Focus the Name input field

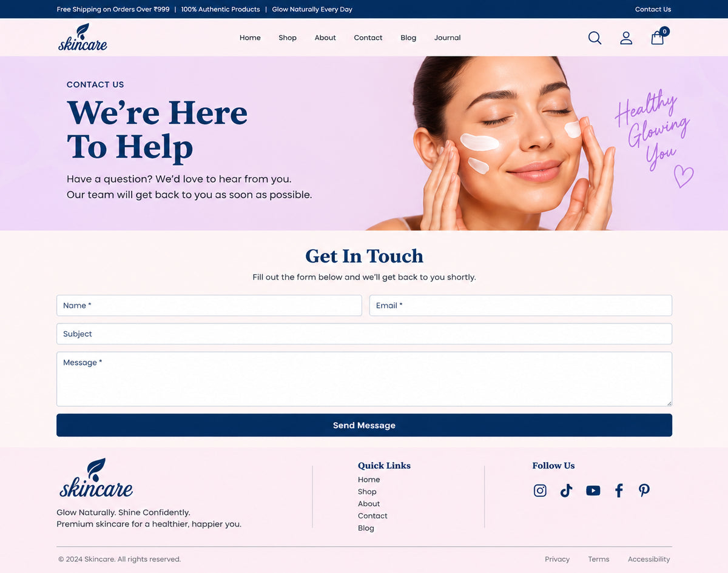click(x=209, y=306)
